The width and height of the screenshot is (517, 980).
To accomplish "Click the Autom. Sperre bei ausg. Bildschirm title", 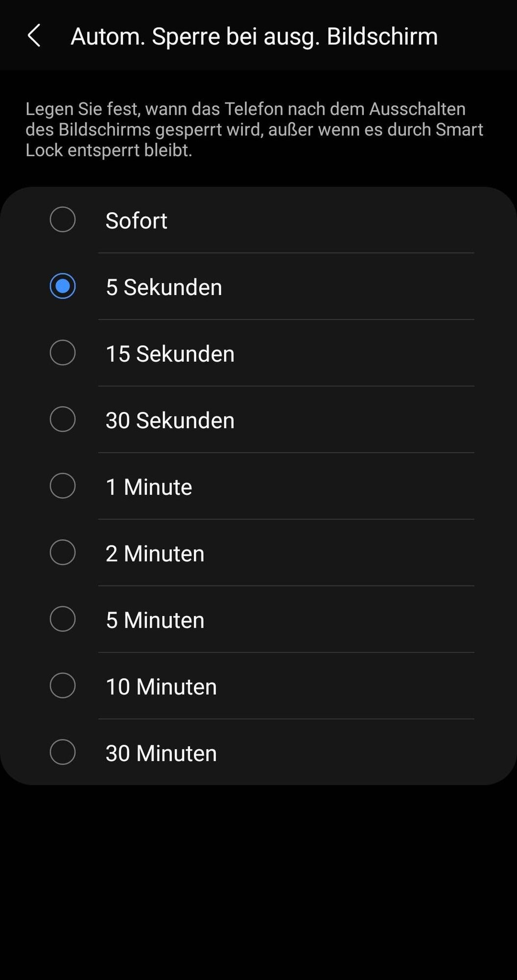I will tap(254, 37).
